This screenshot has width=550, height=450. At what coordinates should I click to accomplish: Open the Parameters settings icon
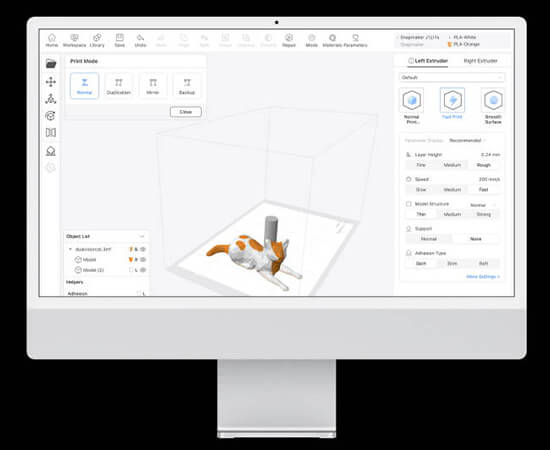pyautogui.click(x=355, y=40)
